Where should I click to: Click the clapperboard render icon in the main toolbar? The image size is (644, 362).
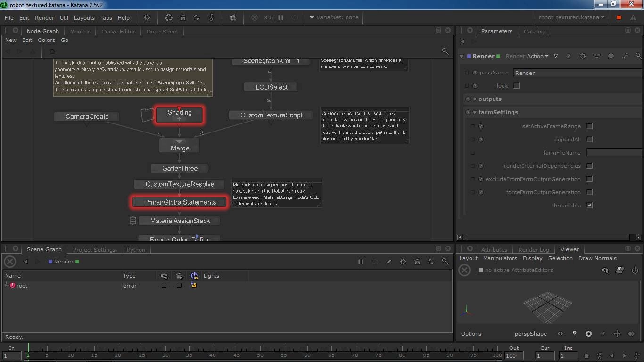[182, 17]
